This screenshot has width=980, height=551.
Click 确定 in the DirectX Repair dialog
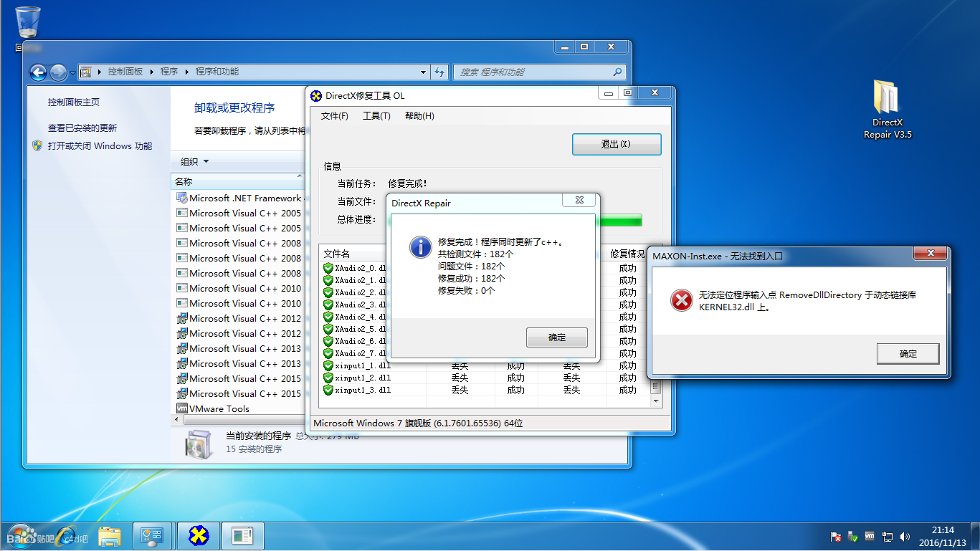(x=557, y=337)
